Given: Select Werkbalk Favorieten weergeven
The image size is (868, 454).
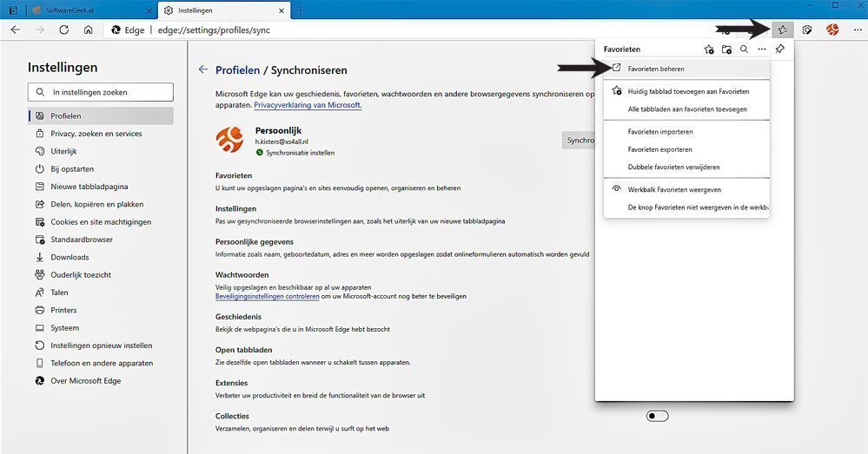Looking at the screenshot, I should (686, 189).
